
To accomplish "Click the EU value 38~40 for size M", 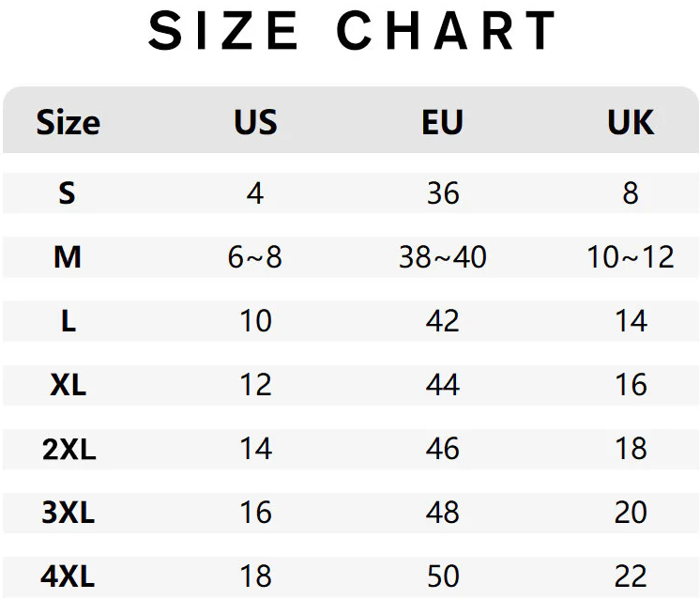I will tap(443, 257).
